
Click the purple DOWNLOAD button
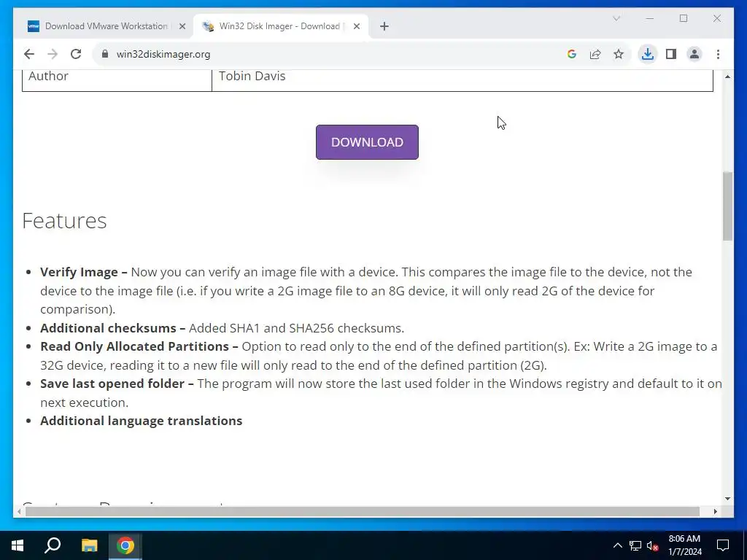point(367,142)
